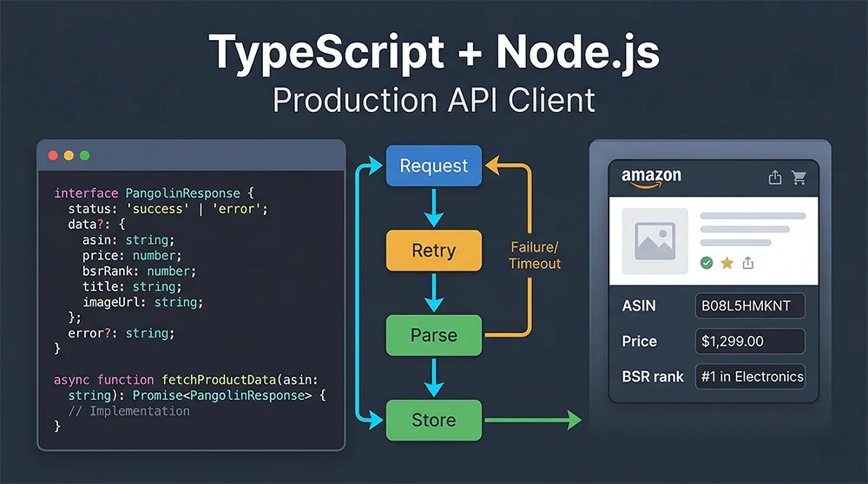Image resolution: width=868 pixels, height=484 pixels.
Task: Click the share icon beside the cart
Action: (775, 178)
